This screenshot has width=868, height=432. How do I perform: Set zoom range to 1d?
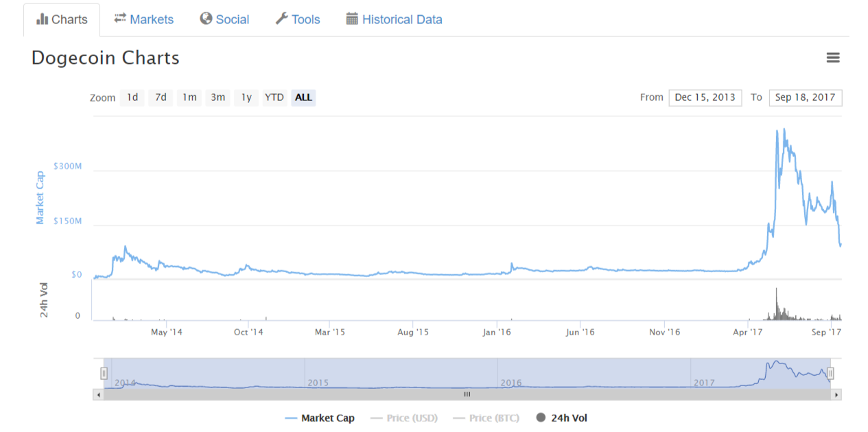tap(132, 97)
